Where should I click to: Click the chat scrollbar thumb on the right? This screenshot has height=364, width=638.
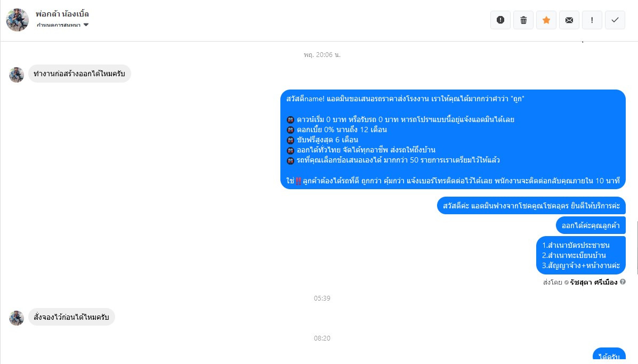pos(636,248)
